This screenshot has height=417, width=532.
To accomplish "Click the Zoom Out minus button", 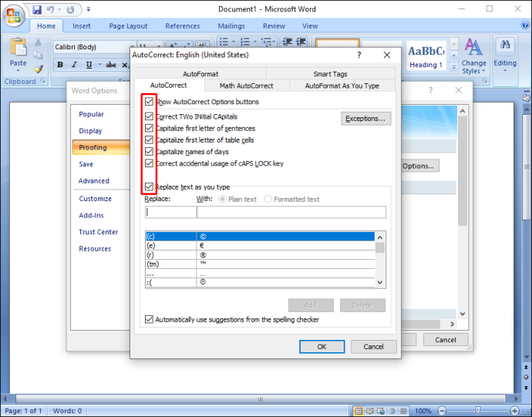I will (x=442, y=411).
